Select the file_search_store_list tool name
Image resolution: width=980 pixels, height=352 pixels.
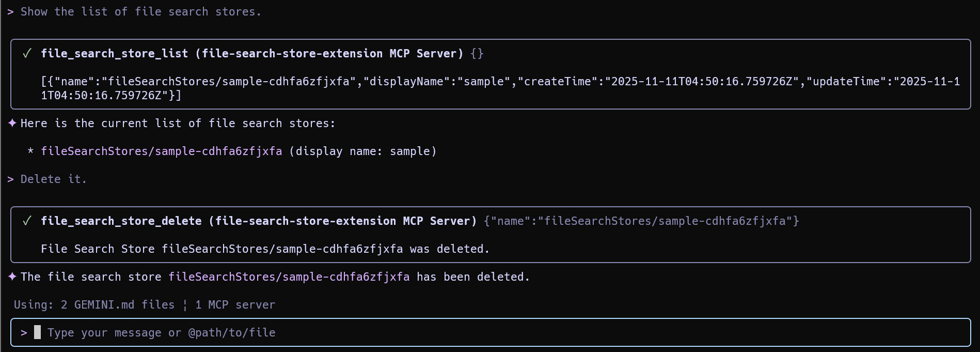pyautogui.click(x=115, y=54)
